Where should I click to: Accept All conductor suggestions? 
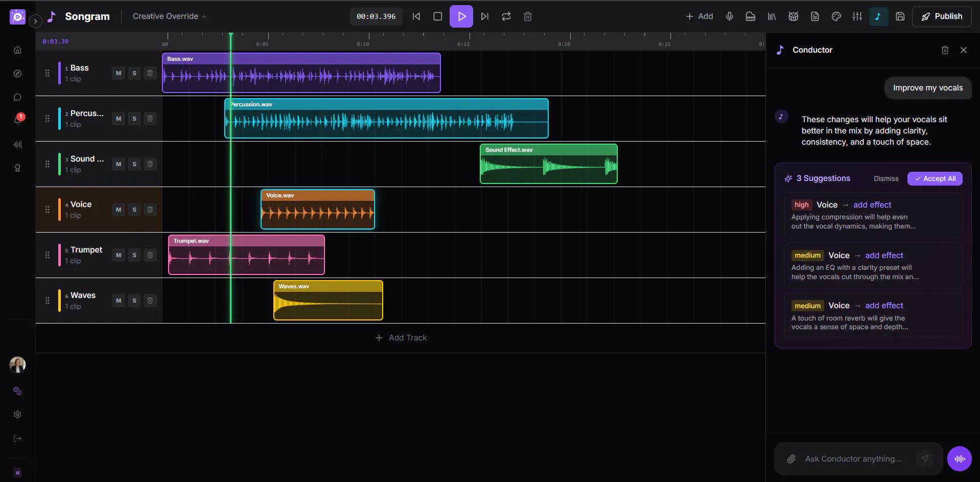click(x=935, y=178)
